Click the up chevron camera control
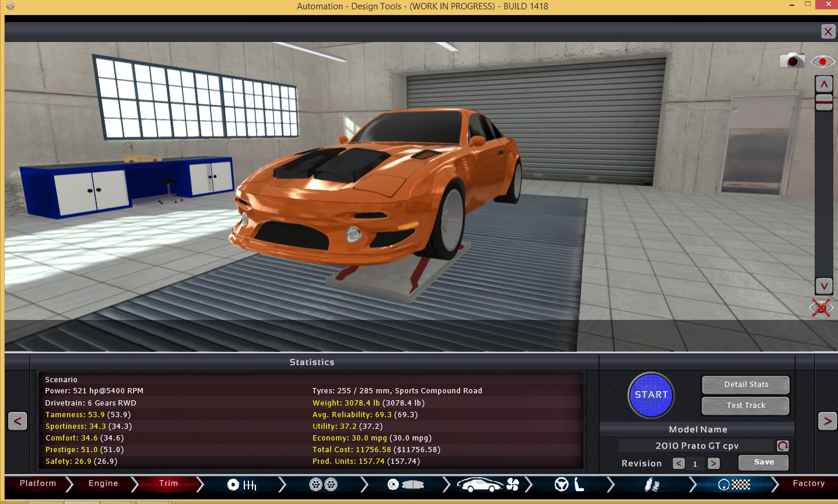 (823, 83)
